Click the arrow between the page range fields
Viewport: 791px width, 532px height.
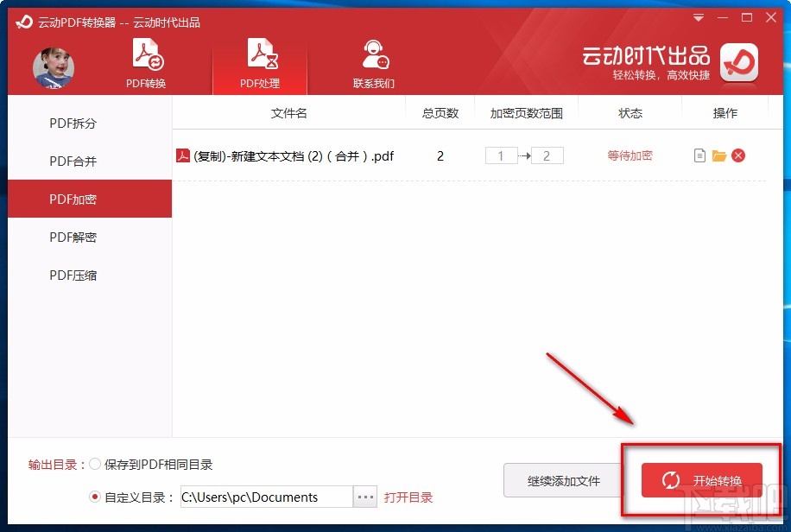(523, 155)
